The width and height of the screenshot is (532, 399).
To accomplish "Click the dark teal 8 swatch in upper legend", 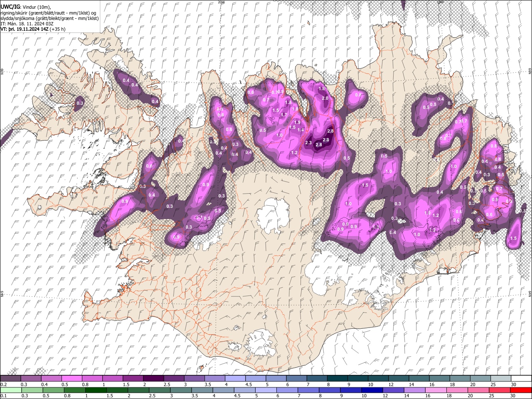I will click(337, 378).
